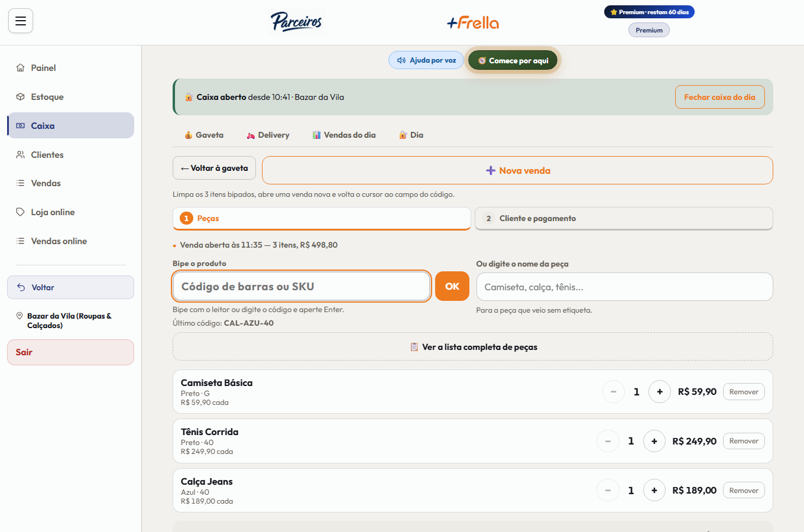The height and width of the screenshot is (532, 804).
Task: Click the Comece por aqui button
Action: 513,60
